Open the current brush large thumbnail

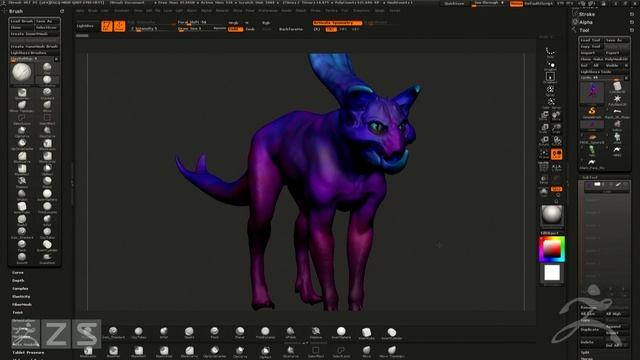(22, 73)
